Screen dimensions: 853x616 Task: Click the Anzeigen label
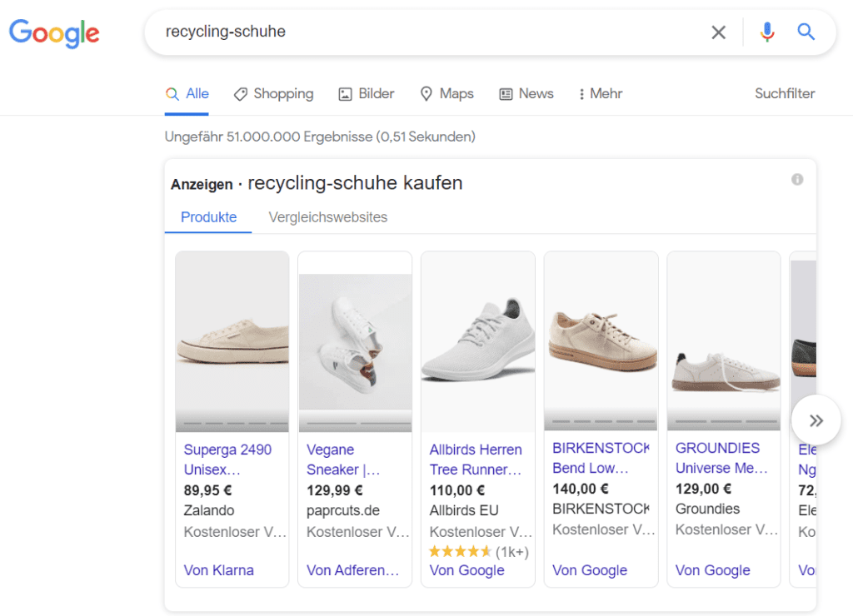[x=202, y=184]
